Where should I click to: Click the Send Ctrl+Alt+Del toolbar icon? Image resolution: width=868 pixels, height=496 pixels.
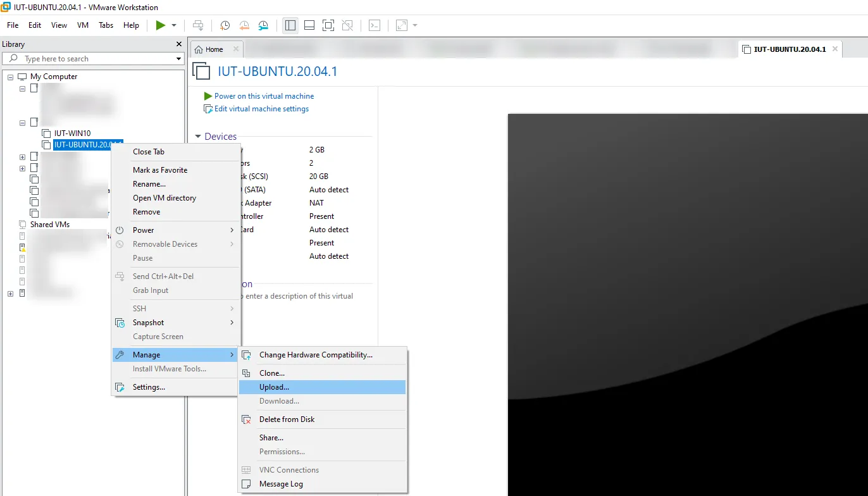198,25
